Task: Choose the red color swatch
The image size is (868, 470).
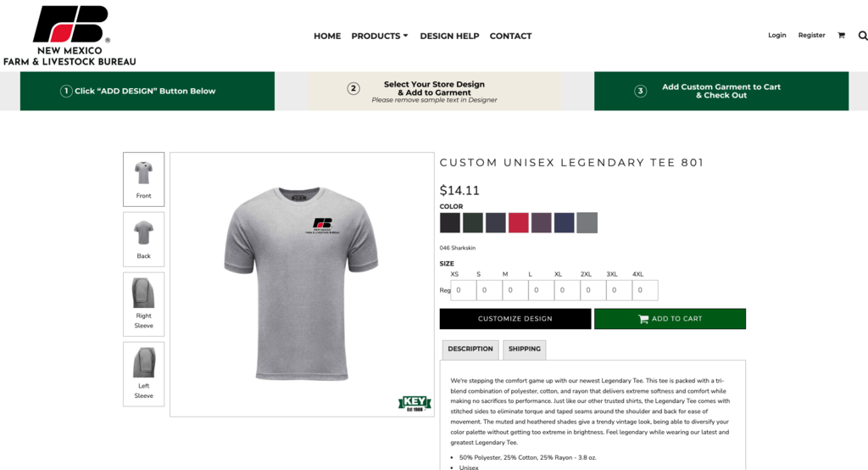Action: coord(519,222)
